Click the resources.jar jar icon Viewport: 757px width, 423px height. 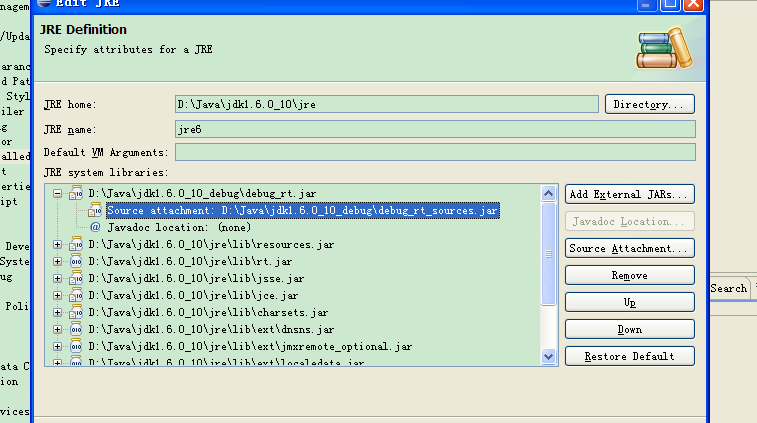point(76,244)
